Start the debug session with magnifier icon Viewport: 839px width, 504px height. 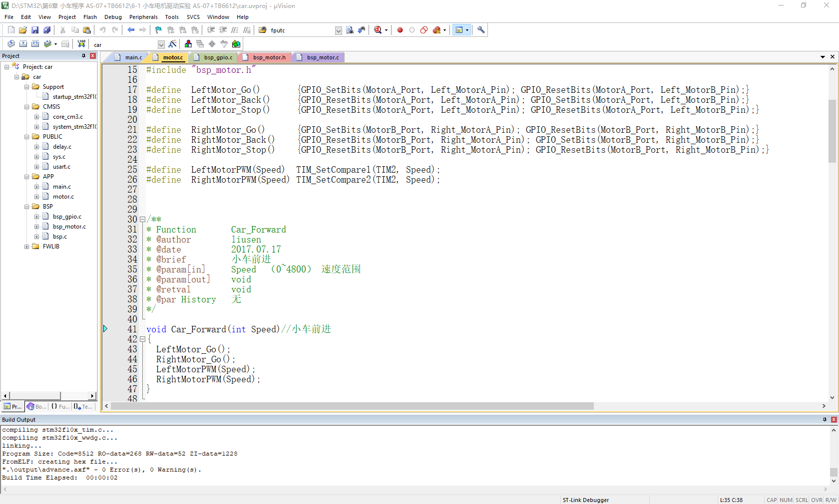click(378, 30)
